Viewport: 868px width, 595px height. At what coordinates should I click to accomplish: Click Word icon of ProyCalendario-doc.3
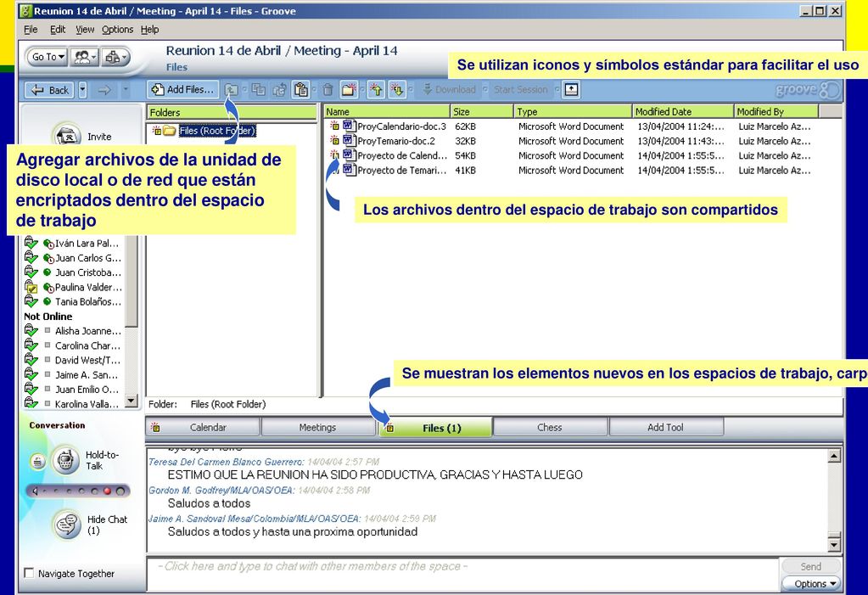click(x=348, y=126)
